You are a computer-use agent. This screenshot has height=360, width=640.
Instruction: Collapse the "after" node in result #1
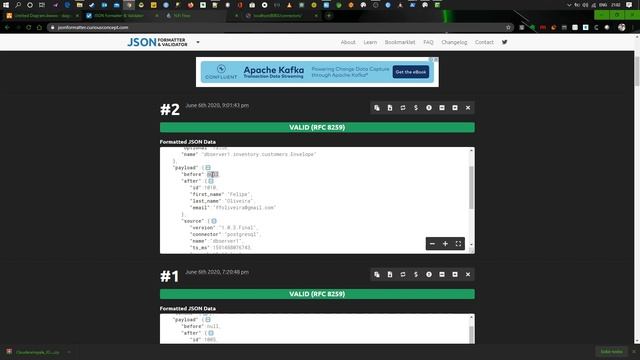pos(211,333)
